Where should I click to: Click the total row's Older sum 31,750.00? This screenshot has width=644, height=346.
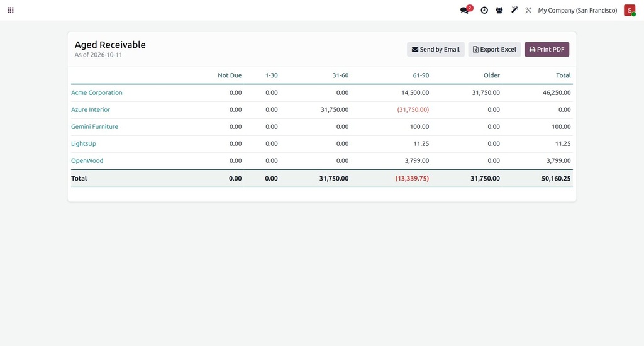tap(485, 178)
